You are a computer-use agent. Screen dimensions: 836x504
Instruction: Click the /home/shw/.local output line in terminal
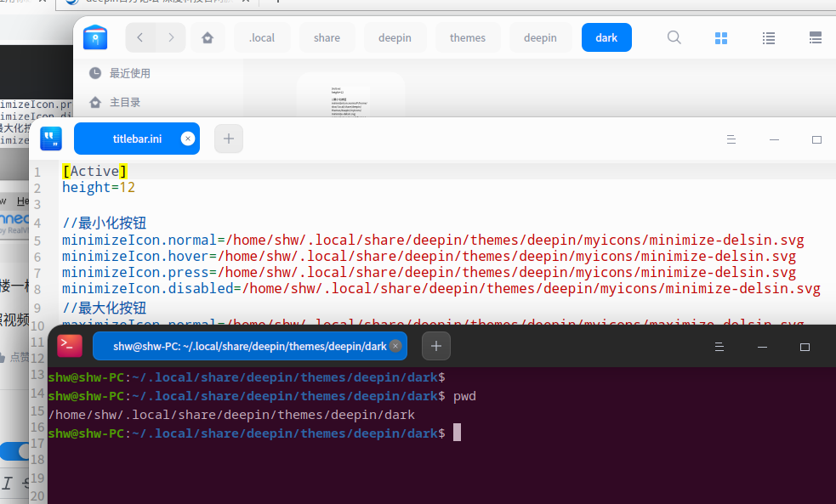click(x=231, y=415)
